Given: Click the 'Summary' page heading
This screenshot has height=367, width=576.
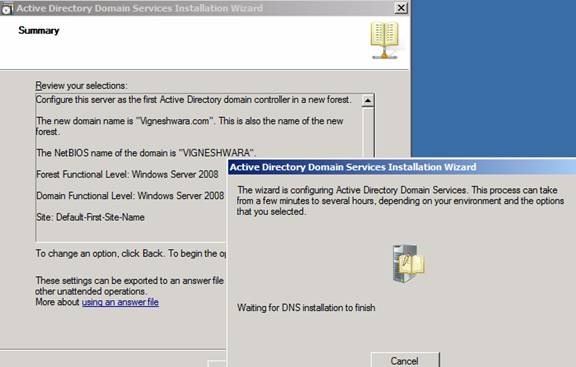Looking at the screenshot, I should point(39,30).
